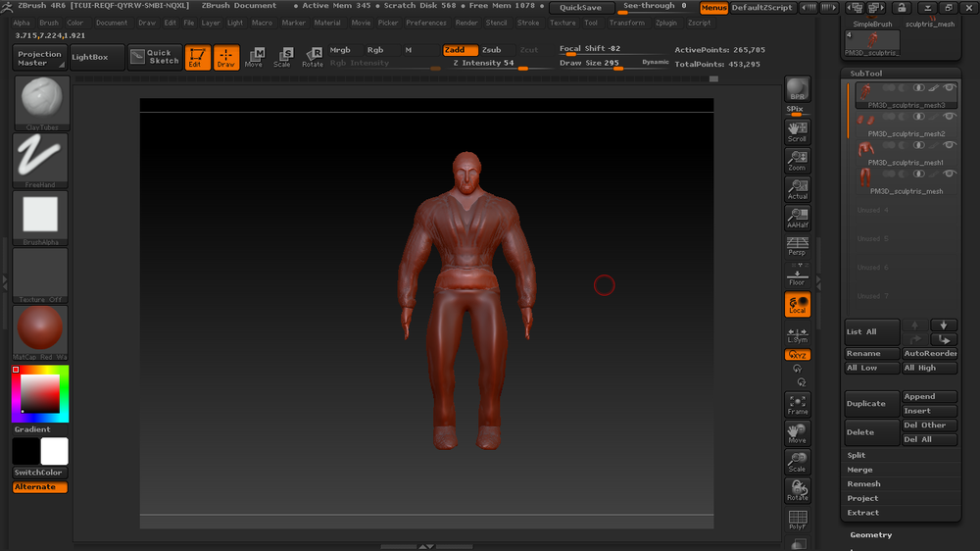Image resolution: width=980 pixels, height=551 pixels.
Task: Open the FreeHand stroke picker
Action: coord(40,160)
